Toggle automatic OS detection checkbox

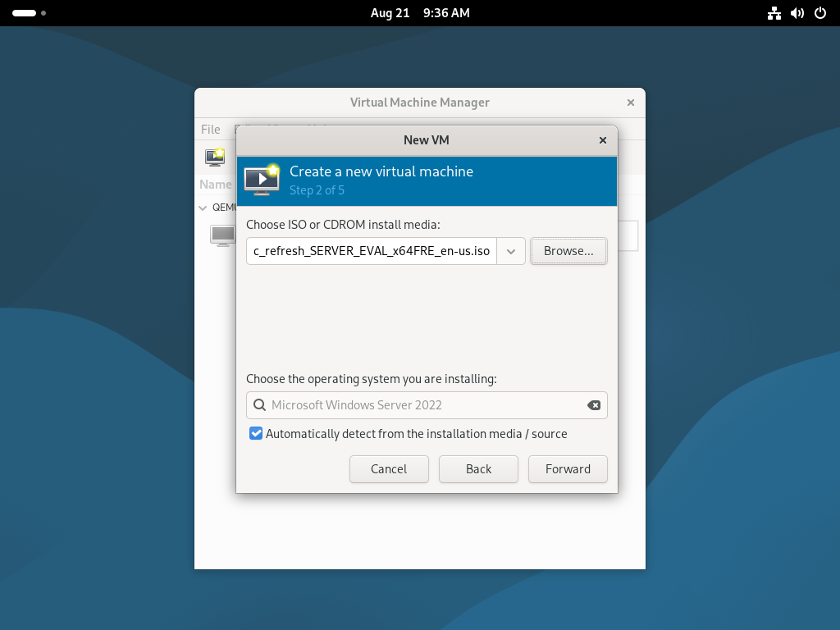click(256, 433)
